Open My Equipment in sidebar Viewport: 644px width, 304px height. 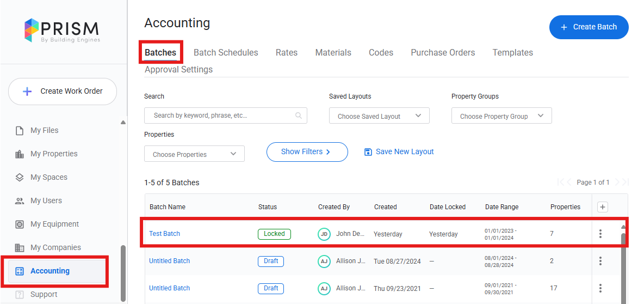(54, 224)
